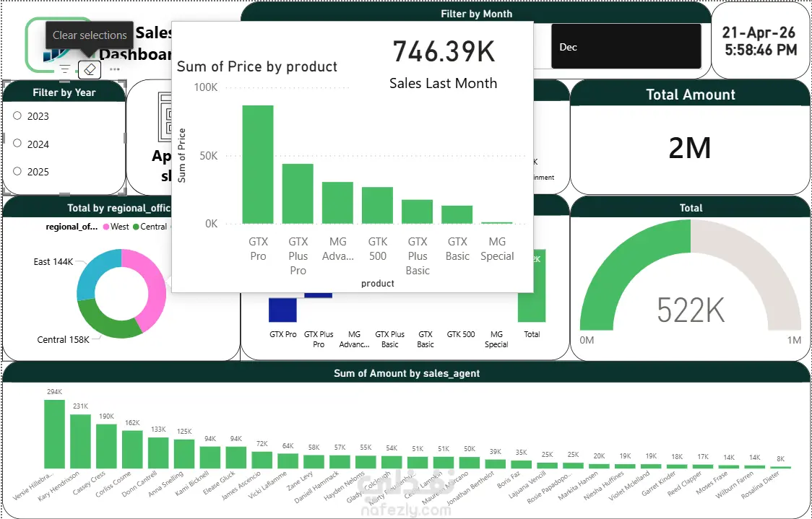Click the 21-Apr-26 date and time card
The width and height of the screenshot is (812, 519).
point(760,41)
